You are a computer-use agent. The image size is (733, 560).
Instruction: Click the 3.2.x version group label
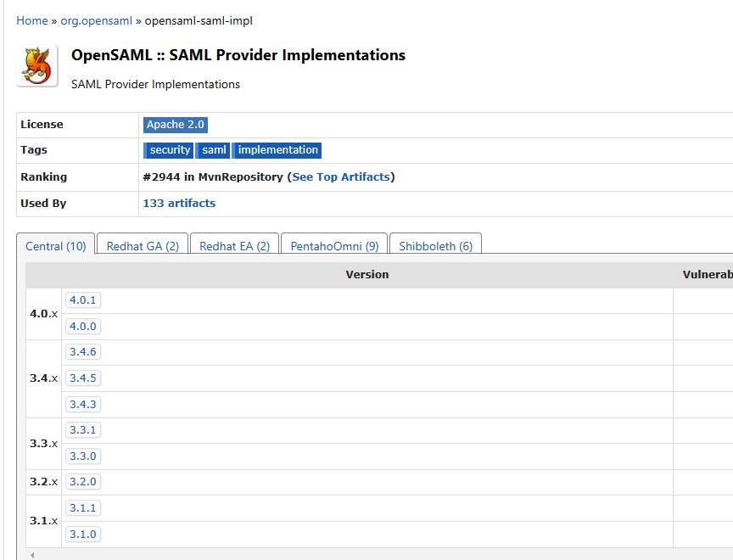(x=43, y=482)
